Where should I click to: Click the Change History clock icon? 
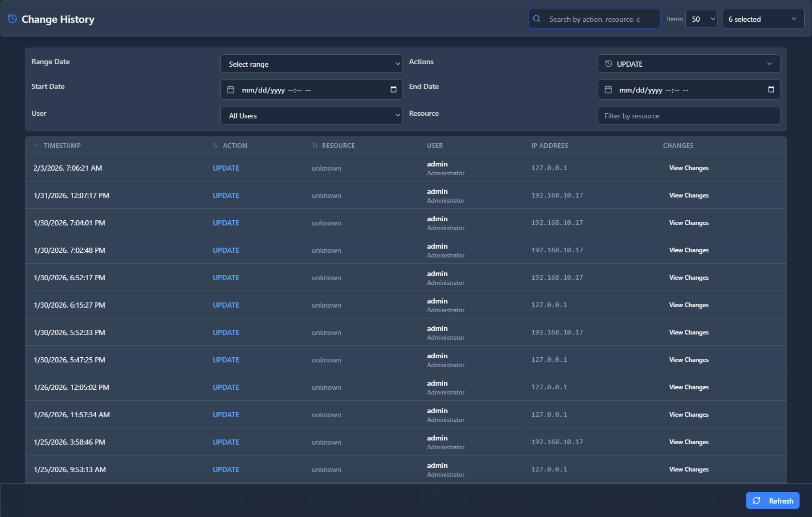pos(12,19)
